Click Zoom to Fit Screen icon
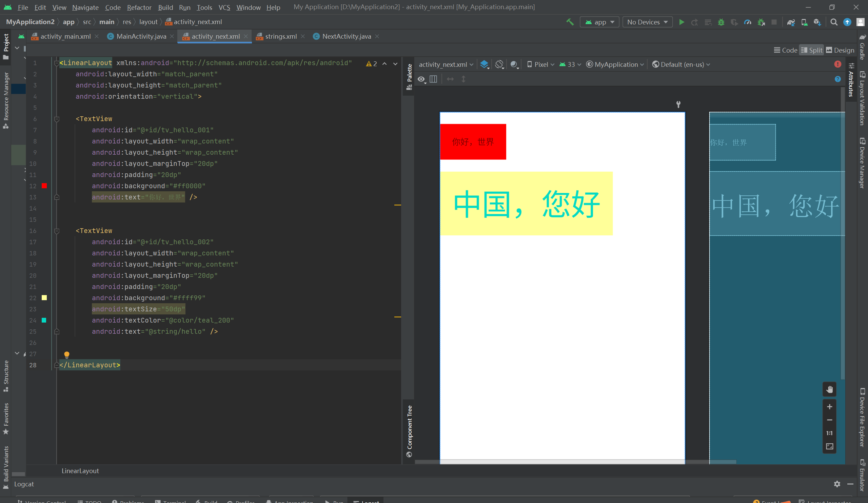 829,446
